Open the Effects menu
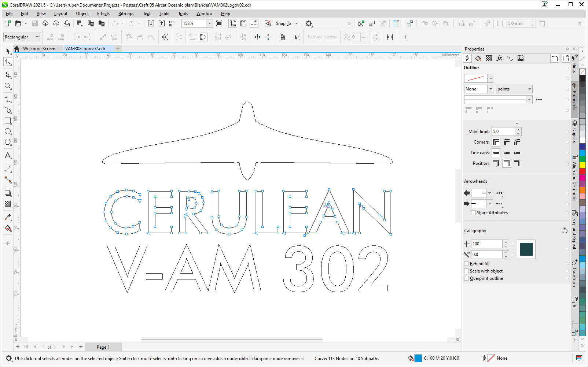588x367 pixels. click(103, 14)
